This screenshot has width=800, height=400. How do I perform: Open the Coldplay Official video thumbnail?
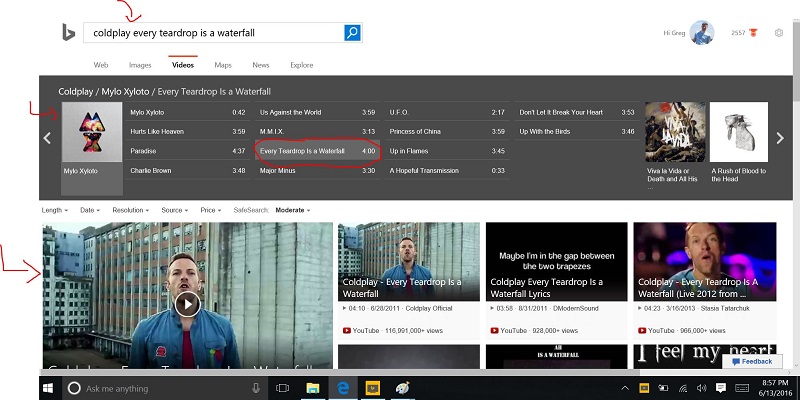[409, 261]
